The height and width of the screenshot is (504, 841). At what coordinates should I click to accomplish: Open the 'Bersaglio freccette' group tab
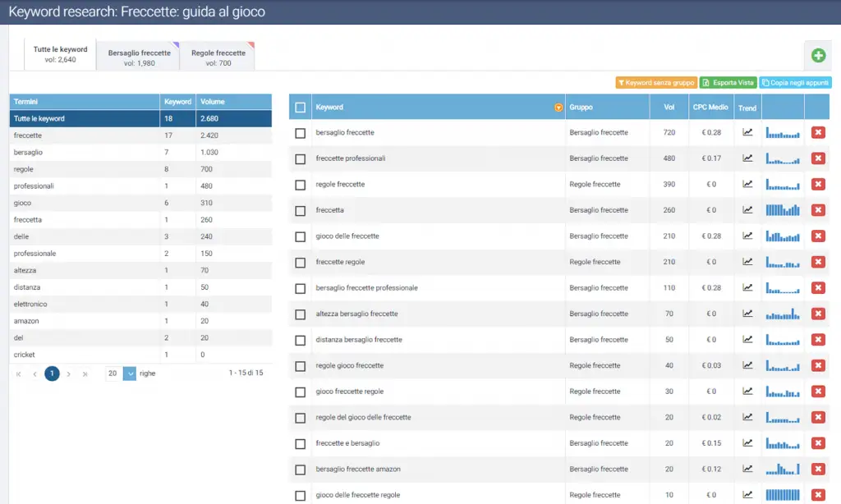[139, 57]
